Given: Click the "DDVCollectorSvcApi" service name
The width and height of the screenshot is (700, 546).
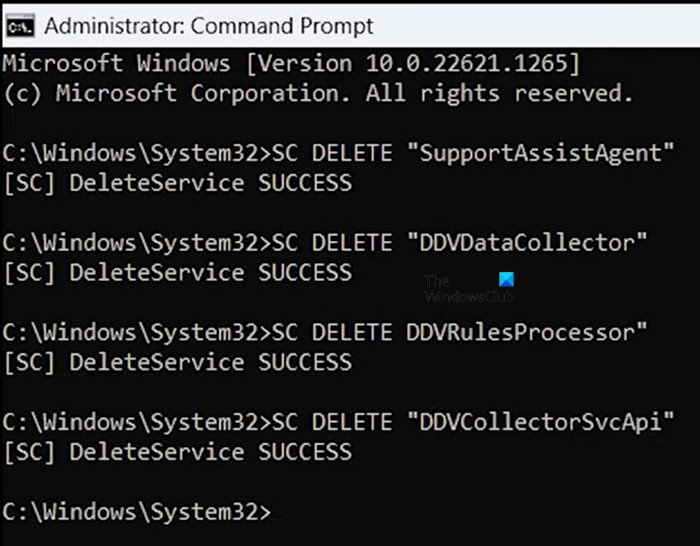Looking at the screenshot, I should pos(541,423).
